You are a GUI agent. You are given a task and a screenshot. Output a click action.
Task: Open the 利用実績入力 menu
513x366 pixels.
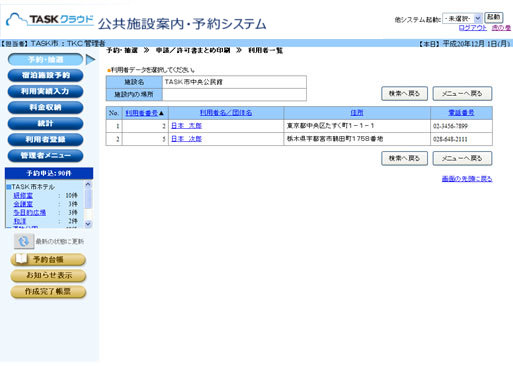point(45,91)
